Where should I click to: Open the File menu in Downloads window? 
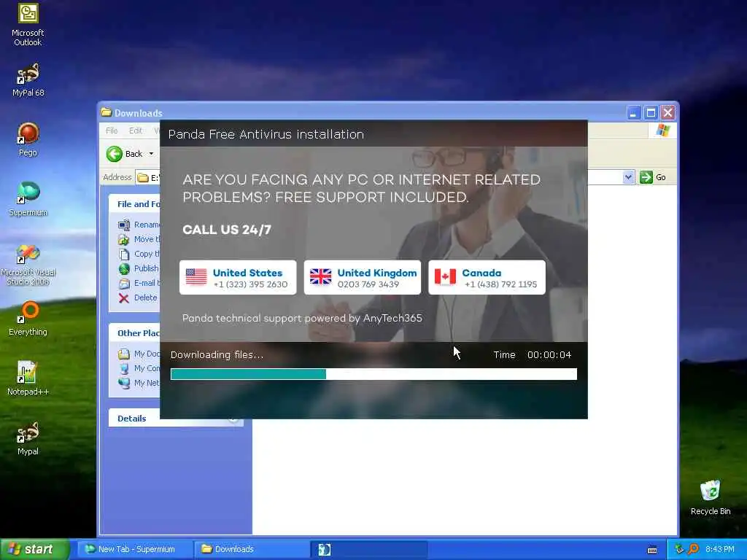point(112,131)
